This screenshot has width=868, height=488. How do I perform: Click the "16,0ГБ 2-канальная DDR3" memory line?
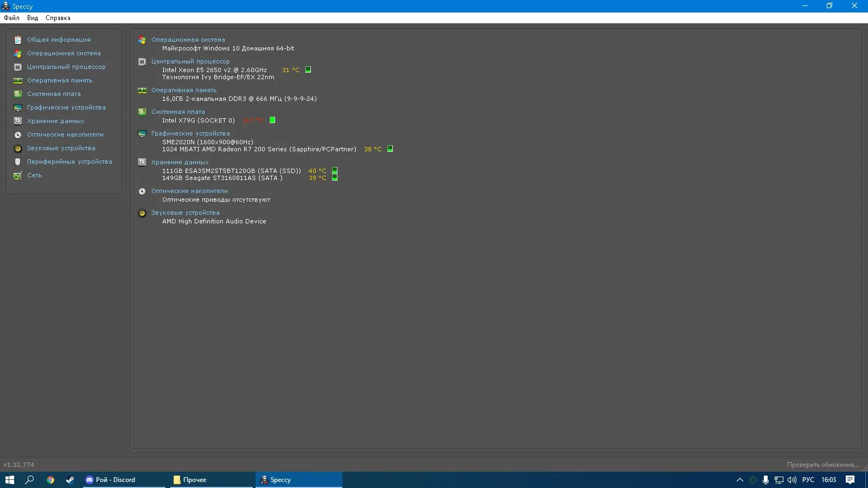[x=239, y=99]
